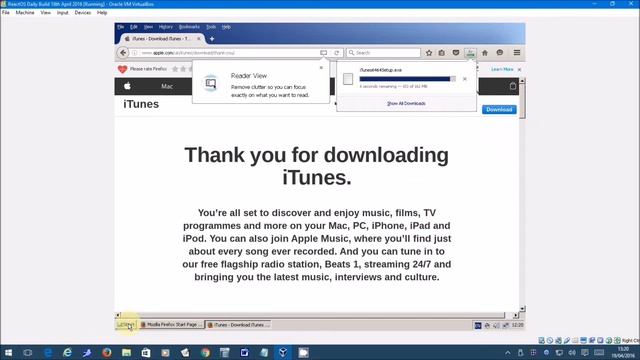Open Firefox Tools menu

click(x=211, y=27)
